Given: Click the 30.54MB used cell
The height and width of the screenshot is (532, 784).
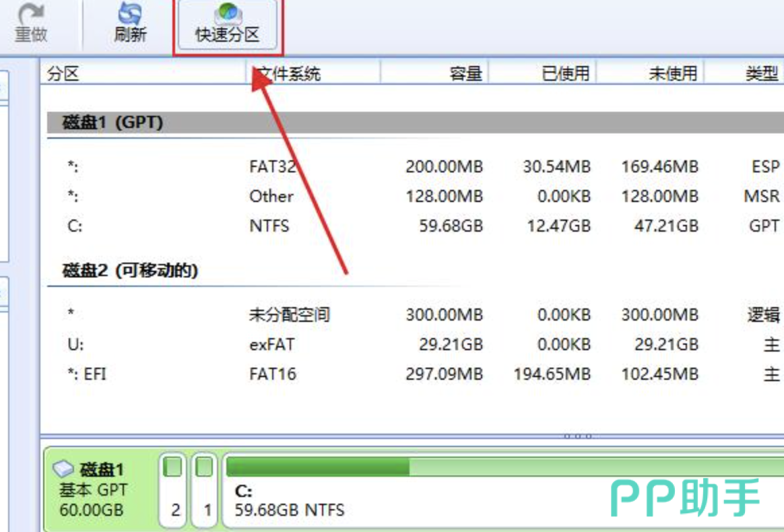Looking at the screenshot, I should click(557, 166).
